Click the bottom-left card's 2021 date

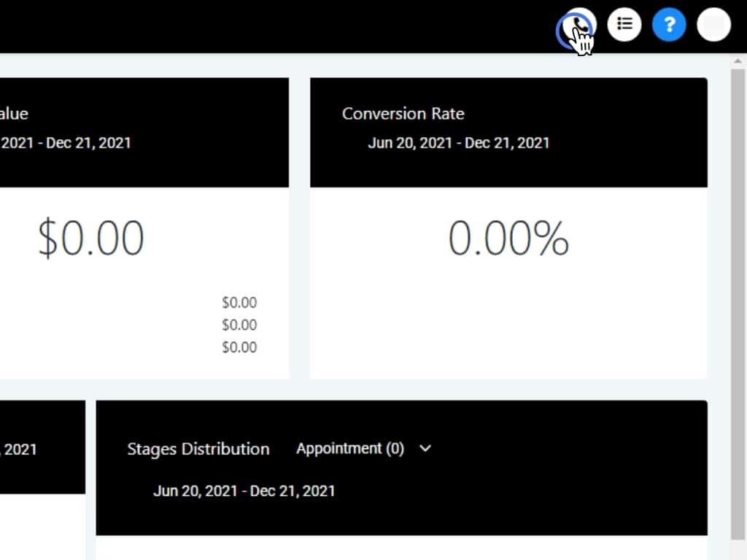20,449
